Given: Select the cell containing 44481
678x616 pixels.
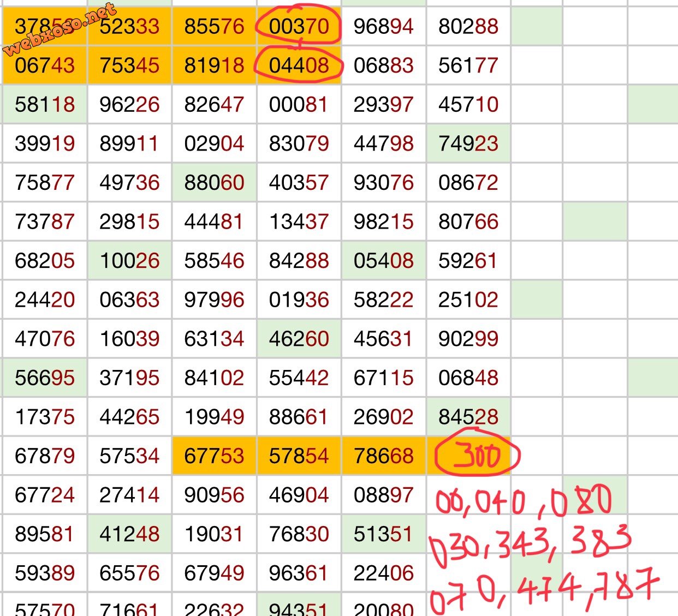Looking at the screenshot, I should [215, 222].
